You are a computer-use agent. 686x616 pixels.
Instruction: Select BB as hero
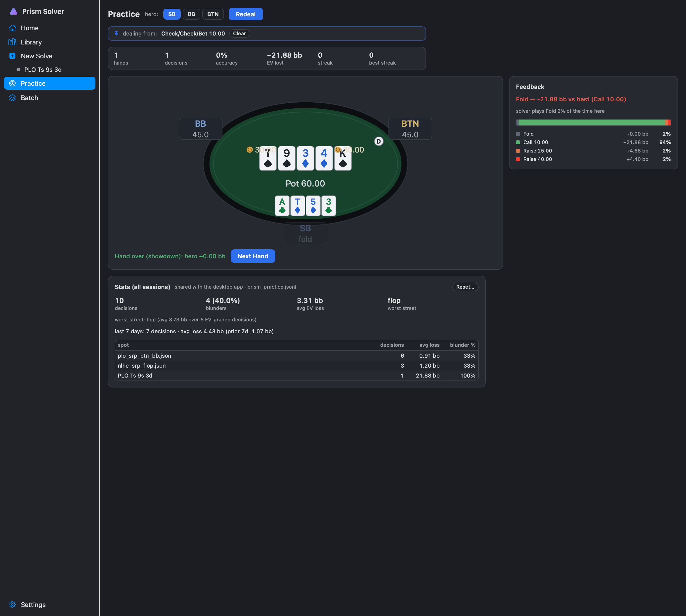pyautogui.click(x=191, y=14)
